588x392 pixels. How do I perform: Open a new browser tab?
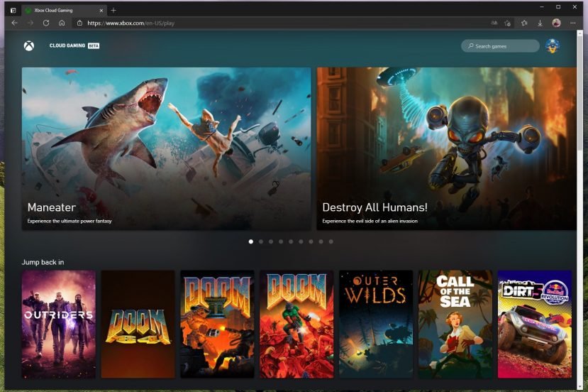tap(113, 11)
